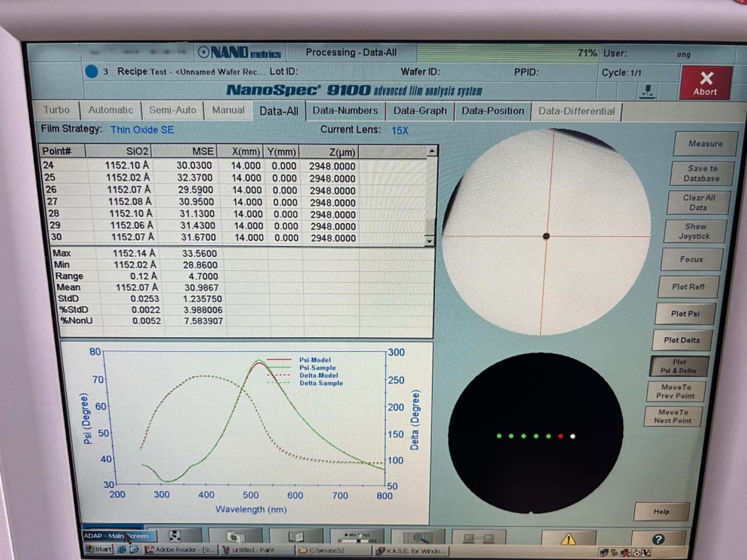
Task: Switch to V.A.S.E. for Windows taskbar item
Action: (x=412, y=551)
